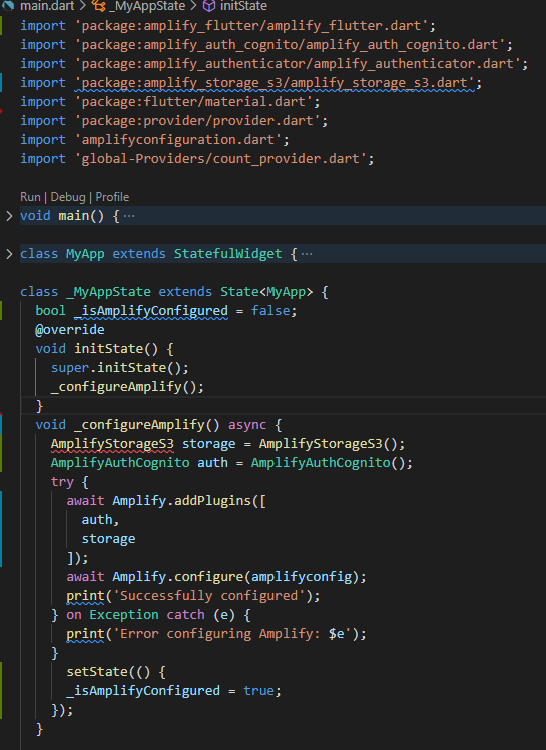Click the count_provider.dart import line
Image resolution: width=546 pixels, height=750 pixels.
tap(197, 159)
